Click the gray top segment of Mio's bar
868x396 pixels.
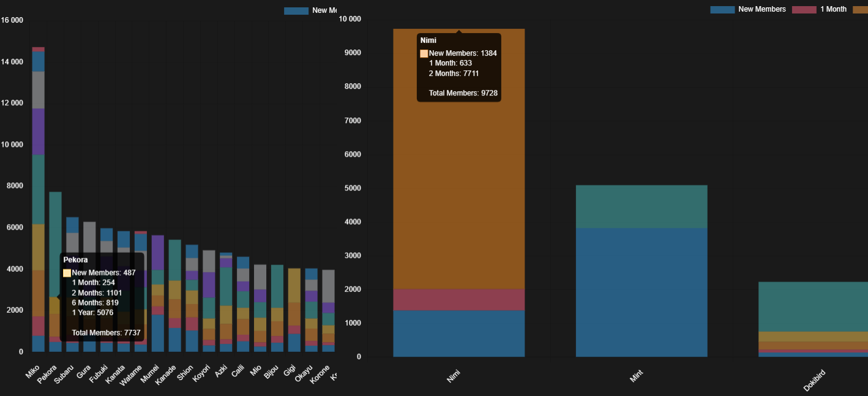[260, 277]
